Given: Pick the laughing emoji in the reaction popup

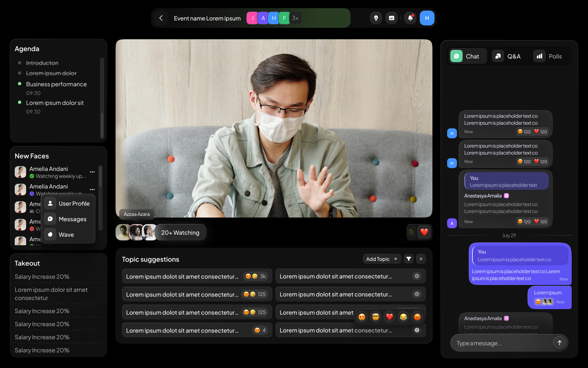Looking at the screenshot, I should pos(403,317).
